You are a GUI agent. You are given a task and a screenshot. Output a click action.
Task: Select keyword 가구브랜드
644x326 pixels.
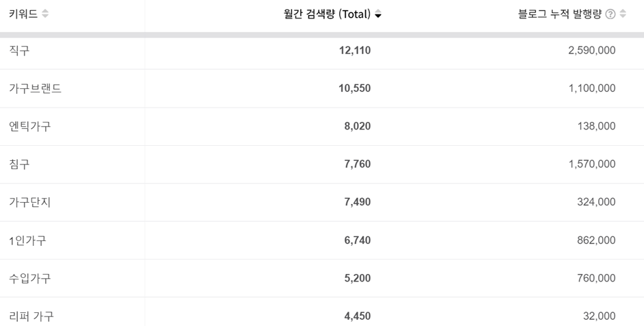click(x=36, y=88)
